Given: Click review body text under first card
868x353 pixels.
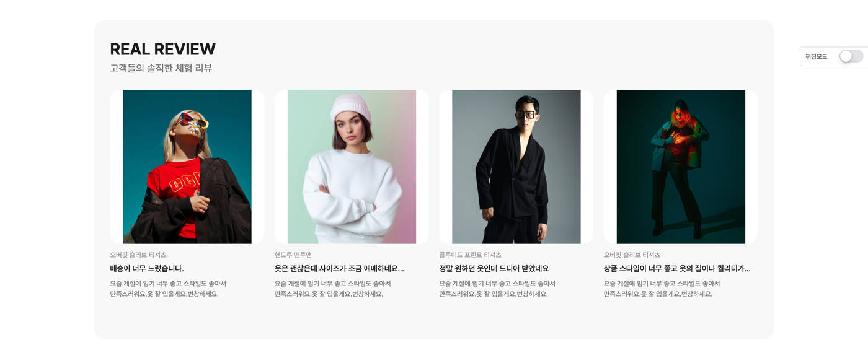Looking at the screenshot, I should click(168, 289).
